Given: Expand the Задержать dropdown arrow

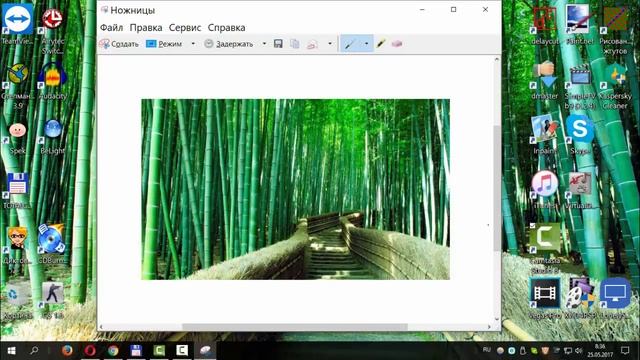Looking at the screenshot, I should tap(264, 44).
